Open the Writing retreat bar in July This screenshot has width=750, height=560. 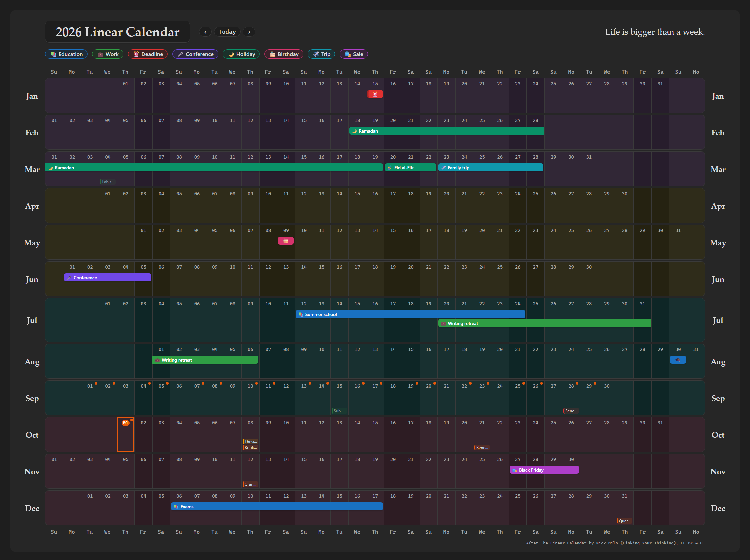pyautogui.click(x=545, y=323)
